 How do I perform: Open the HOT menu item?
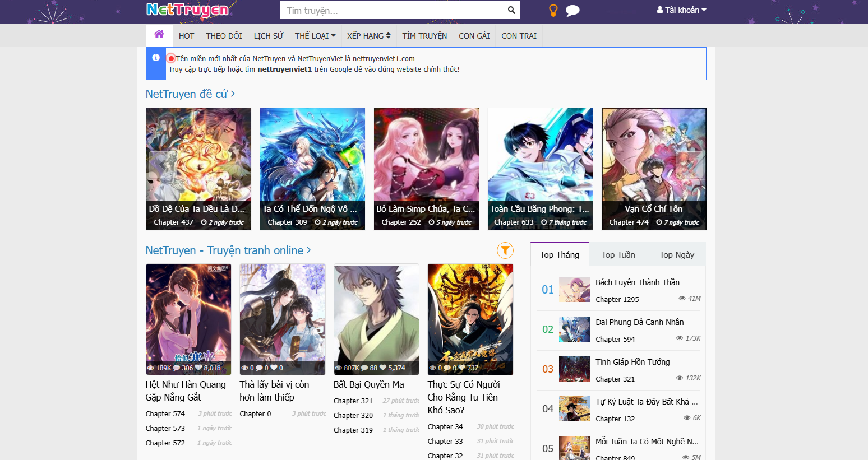point(186,36)
